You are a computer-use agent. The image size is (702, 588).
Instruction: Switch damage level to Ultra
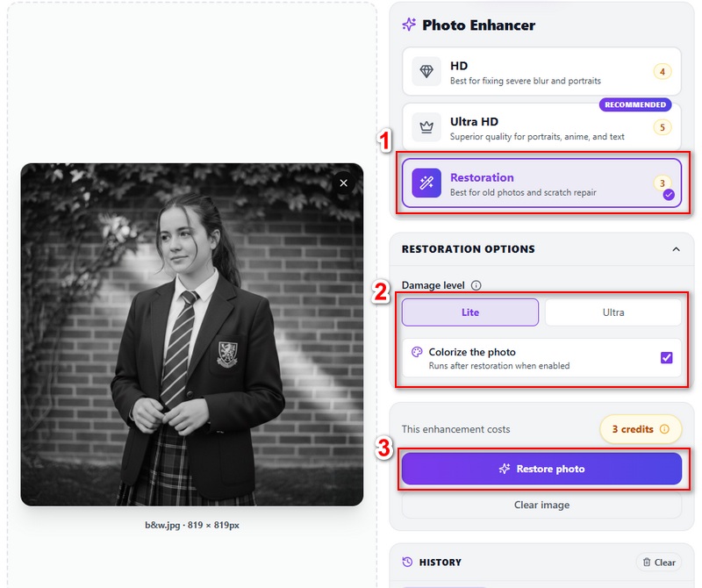click(613, 312)
